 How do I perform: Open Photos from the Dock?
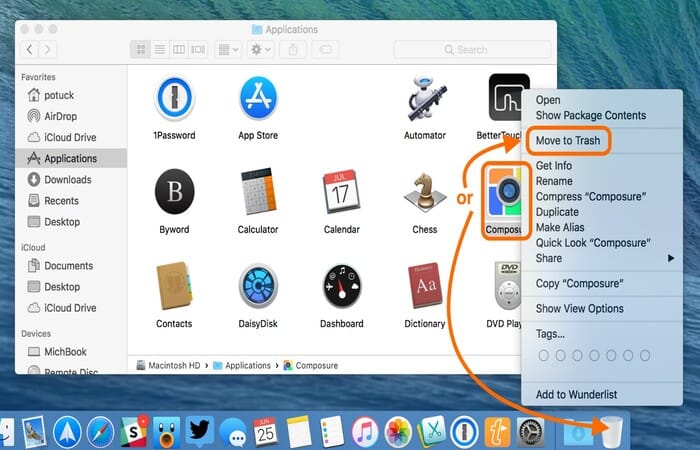(x=398, y=432)
